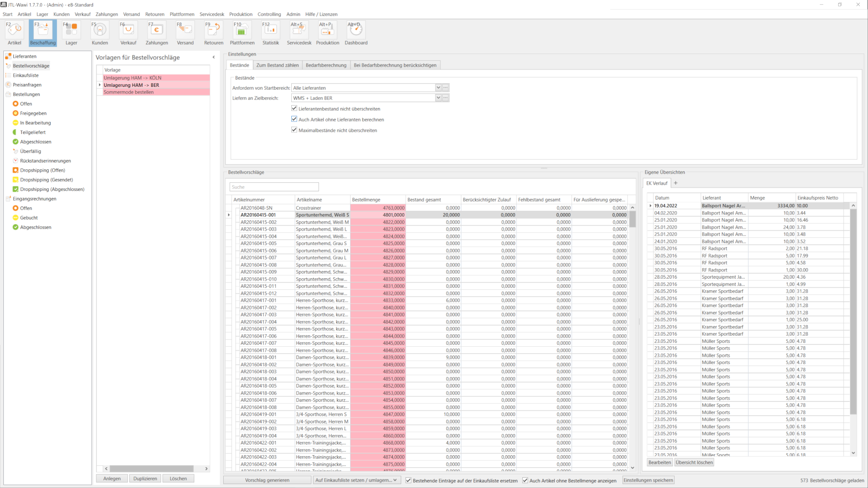
Task: Expand the Liefern an Zielbereich dropdown
Action: [438, 98]
